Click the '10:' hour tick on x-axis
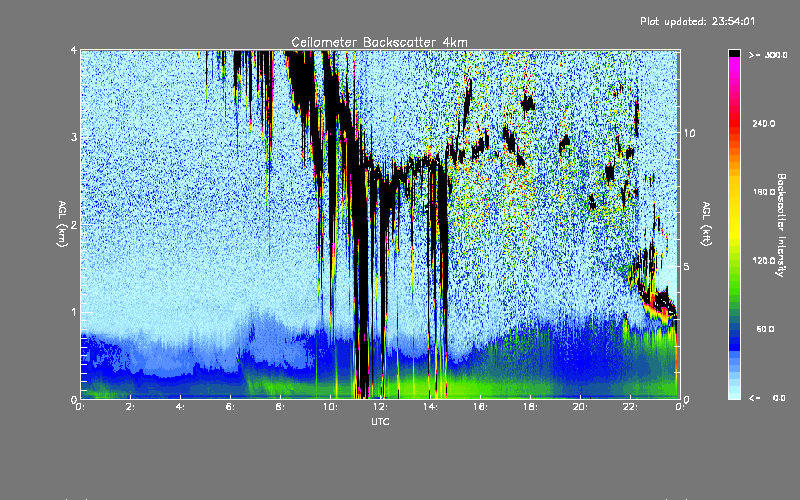This screenshot has height=500, width=800. pyautogui.click(x=330, y=407)
